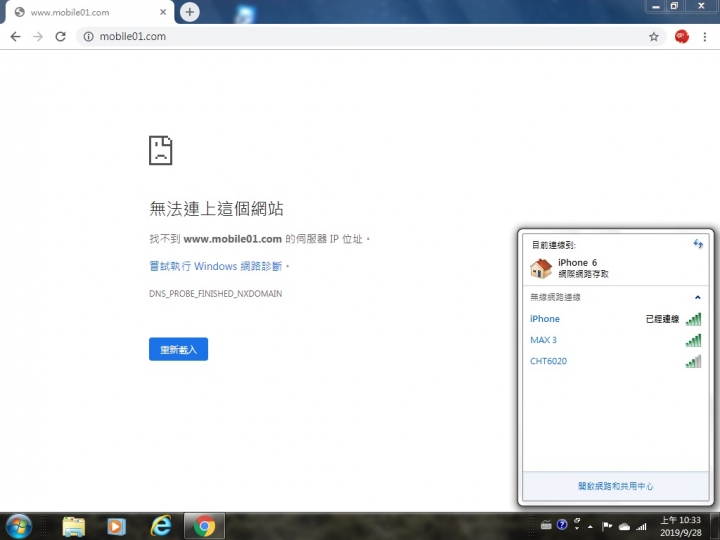Click the iPhone 6 connected network name
720x540 pixels.
(577, 263)
